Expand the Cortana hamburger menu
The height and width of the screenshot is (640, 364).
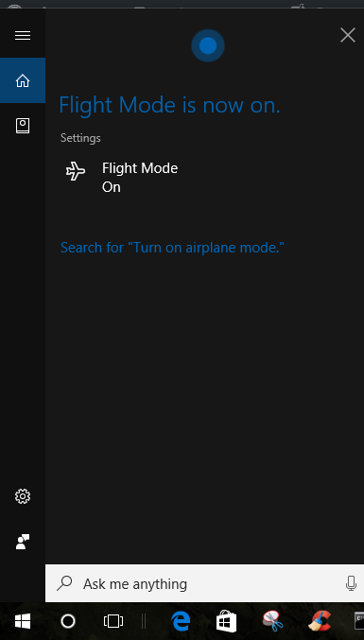23,36
